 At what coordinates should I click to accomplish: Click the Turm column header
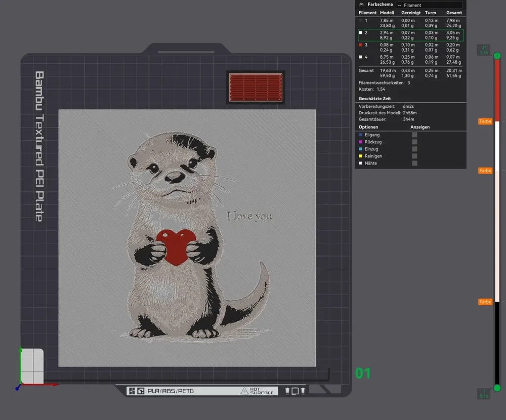pyautogui.click(x=430, y=13)
